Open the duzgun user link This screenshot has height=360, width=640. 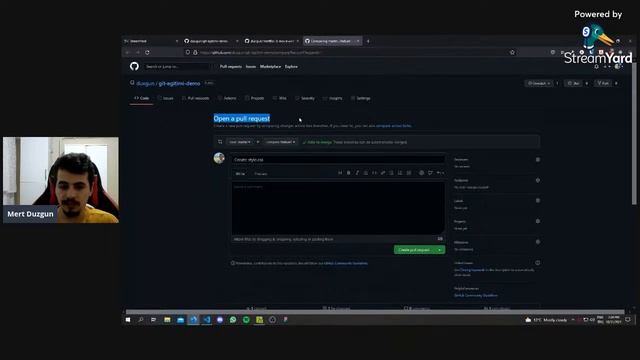pos(145,83)
